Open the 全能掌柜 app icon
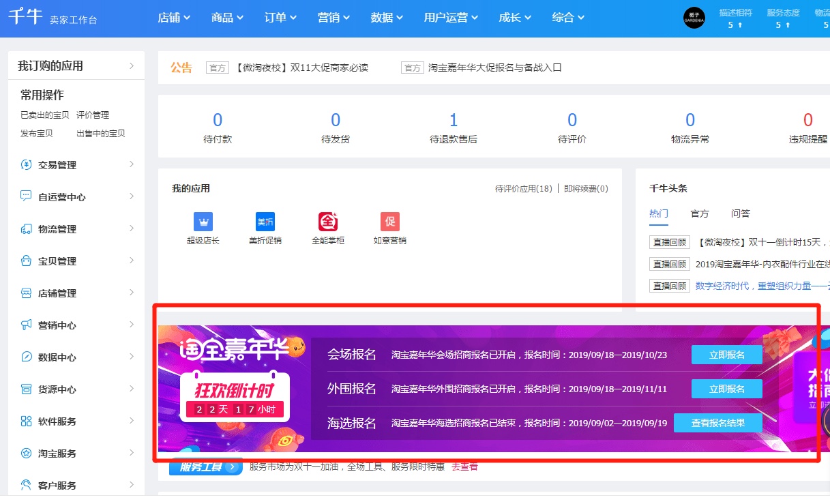The width and height of the screenshot is (830, 504). [328, 222]
